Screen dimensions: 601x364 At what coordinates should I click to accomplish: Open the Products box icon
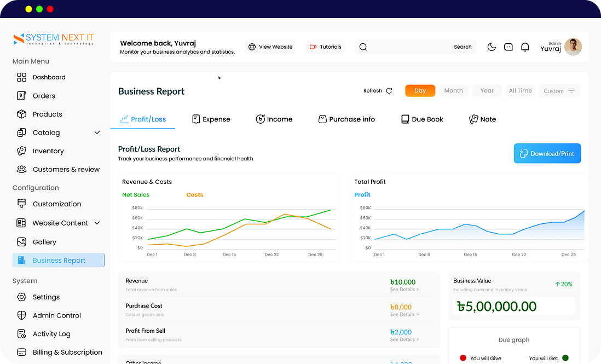[21, 114]
